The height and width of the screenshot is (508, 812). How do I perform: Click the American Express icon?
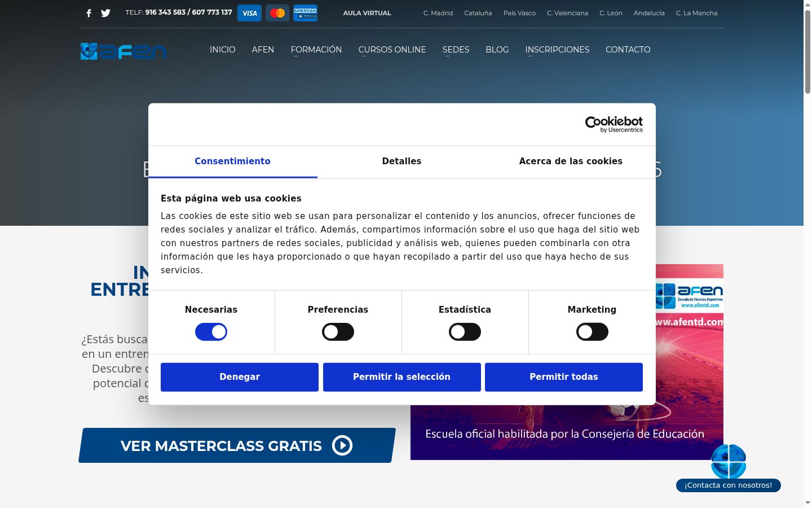click(x=305, y=13)
